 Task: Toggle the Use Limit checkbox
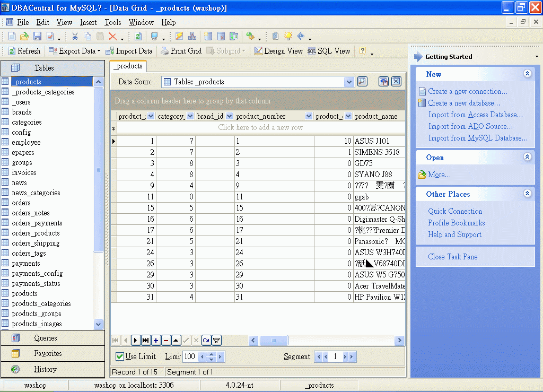click(120, 356)
